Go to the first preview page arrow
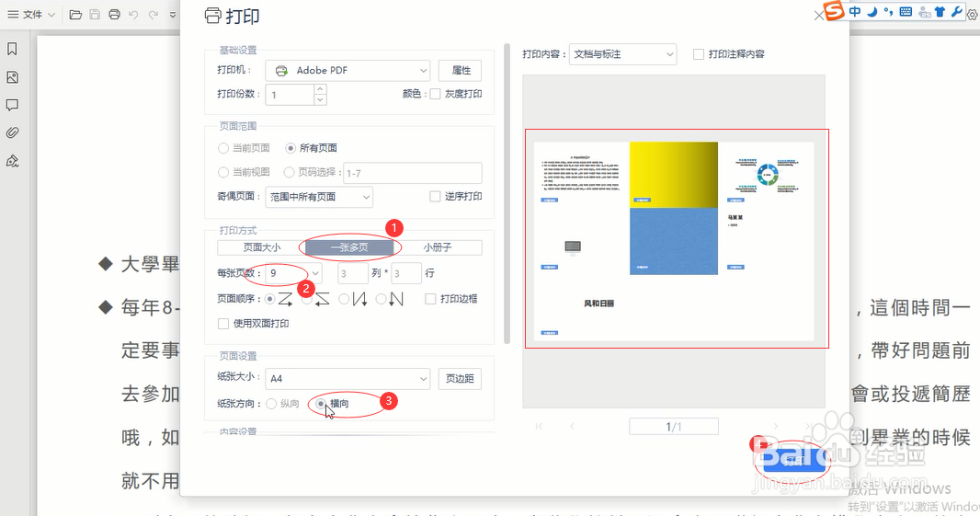 [x=539, y=427]
